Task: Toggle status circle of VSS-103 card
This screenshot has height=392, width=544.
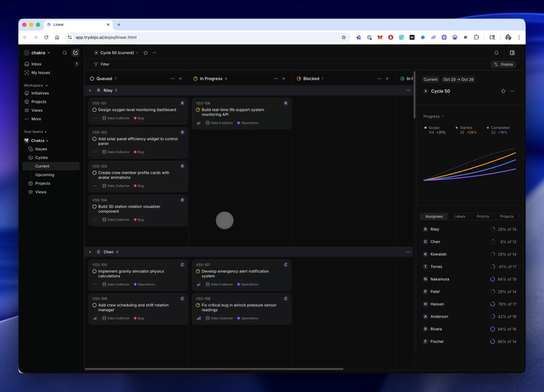Action: pos(94,173)
